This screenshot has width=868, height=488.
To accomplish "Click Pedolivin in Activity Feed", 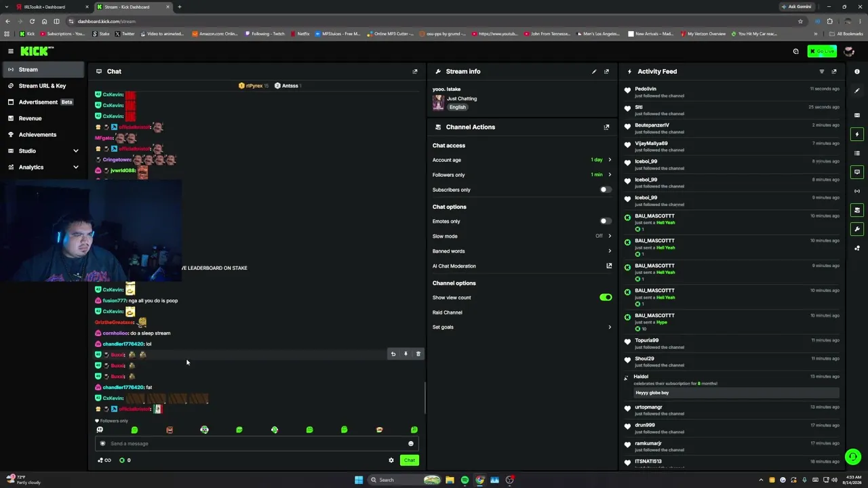I will [646, 89].
